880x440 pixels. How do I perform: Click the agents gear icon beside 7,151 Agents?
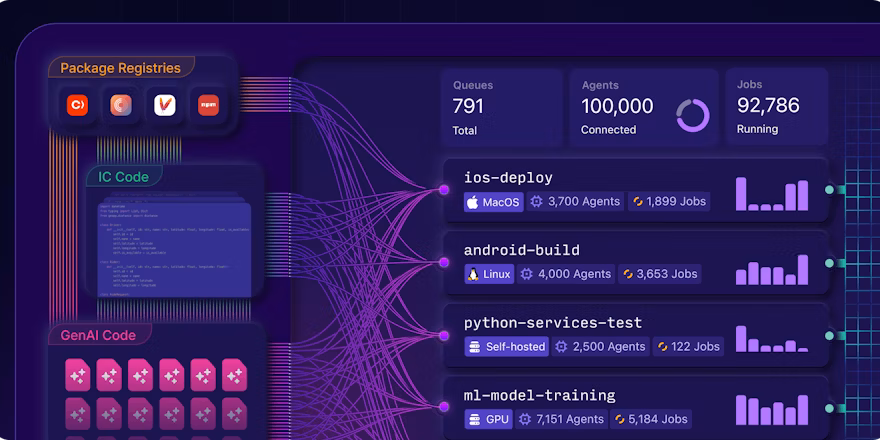(525, 419)
